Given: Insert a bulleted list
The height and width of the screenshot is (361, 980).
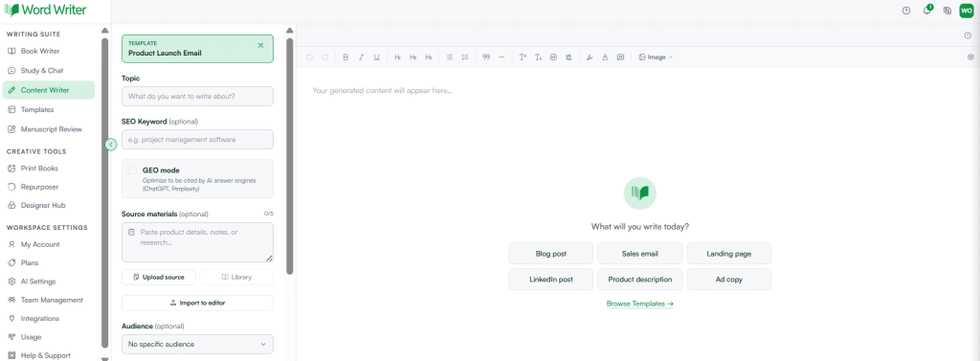Looking at the screenshot, I should tap(450, 56).
